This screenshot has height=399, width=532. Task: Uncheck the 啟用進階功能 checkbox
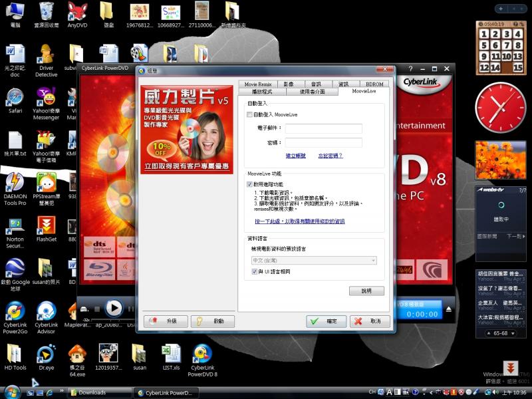coord(249,184)
